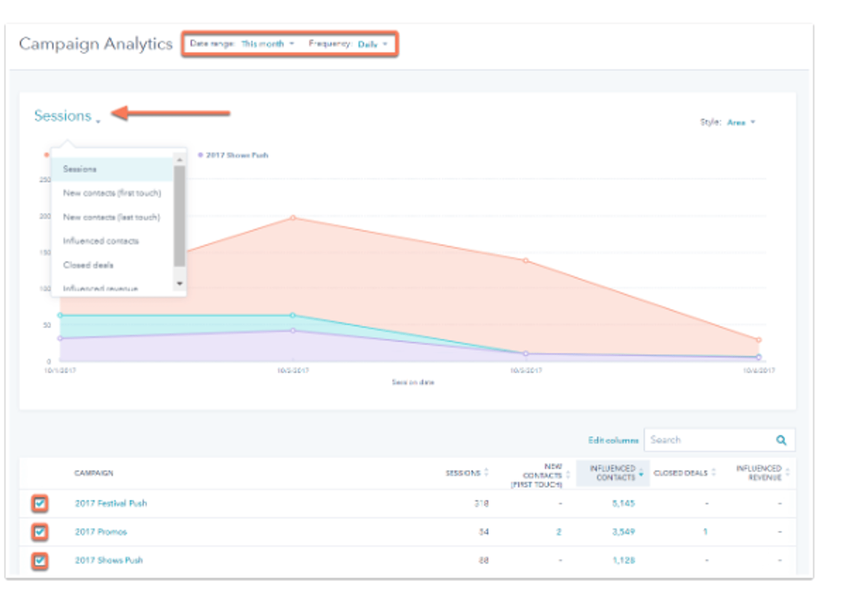Sort by Influenced Contacts column arrow
Image resolution: width=868 pixels, height=599 pixels.
point(641,473)
